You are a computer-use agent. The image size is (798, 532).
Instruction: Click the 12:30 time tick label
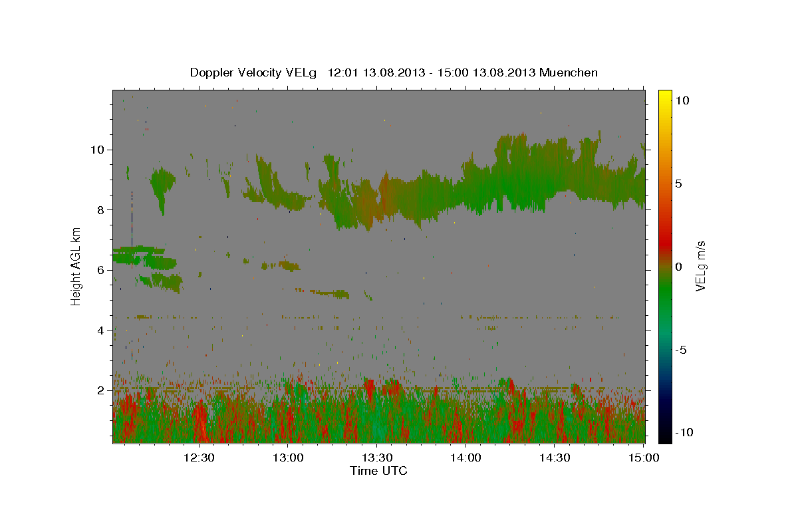coord(199,458)
